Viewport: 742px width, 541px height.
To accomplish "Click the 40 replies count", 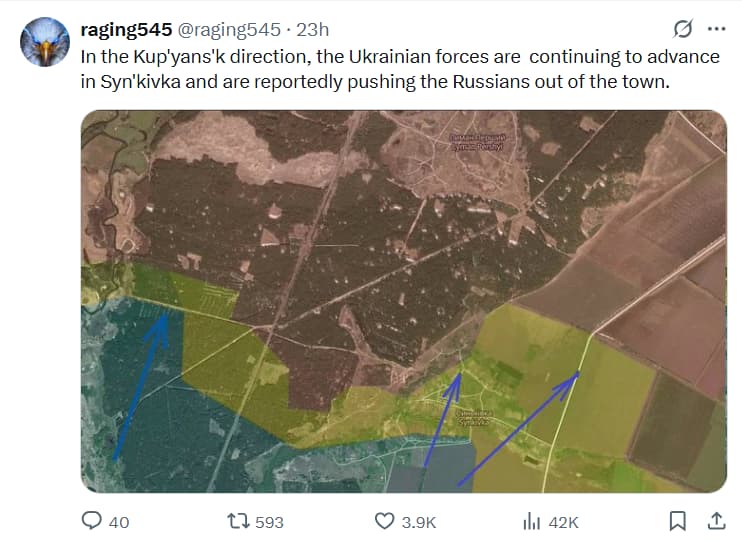I will (x=119, y=522).
